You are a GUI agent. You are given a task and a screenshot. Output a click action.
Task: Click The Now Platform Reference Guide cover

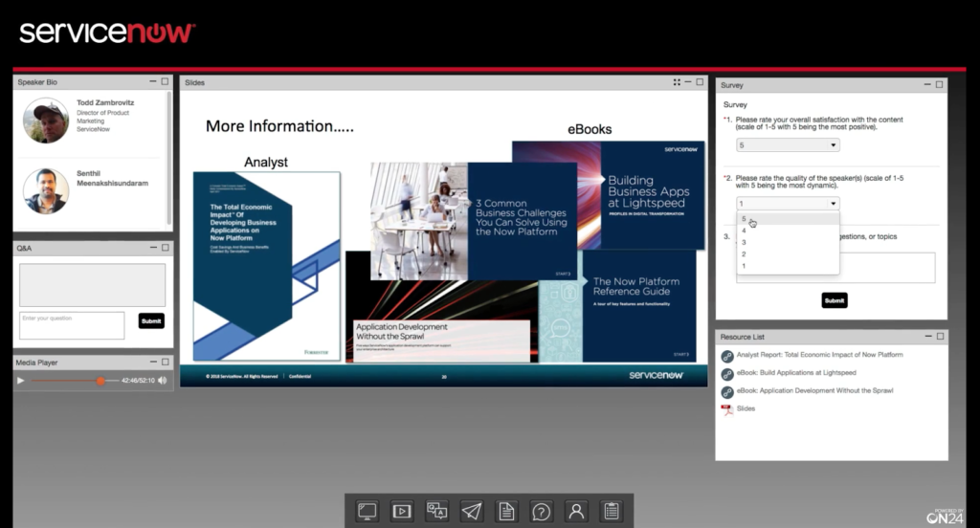click(617, 306)
